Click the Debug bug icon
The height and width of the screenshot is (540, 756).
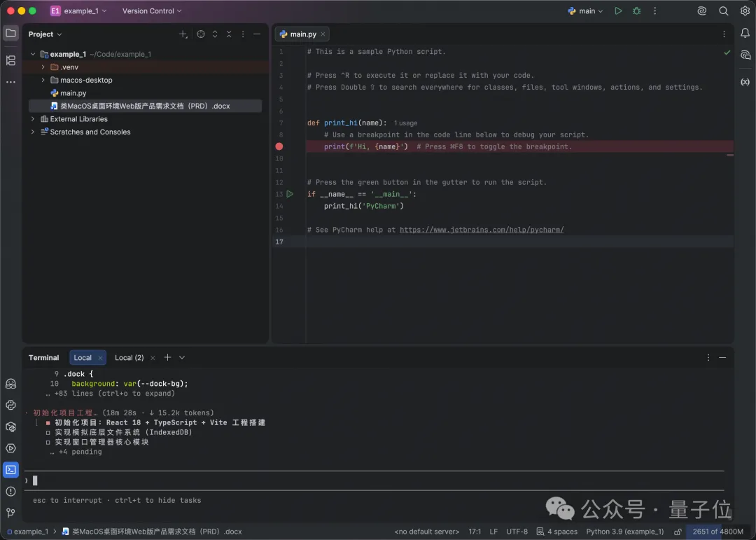636,11
